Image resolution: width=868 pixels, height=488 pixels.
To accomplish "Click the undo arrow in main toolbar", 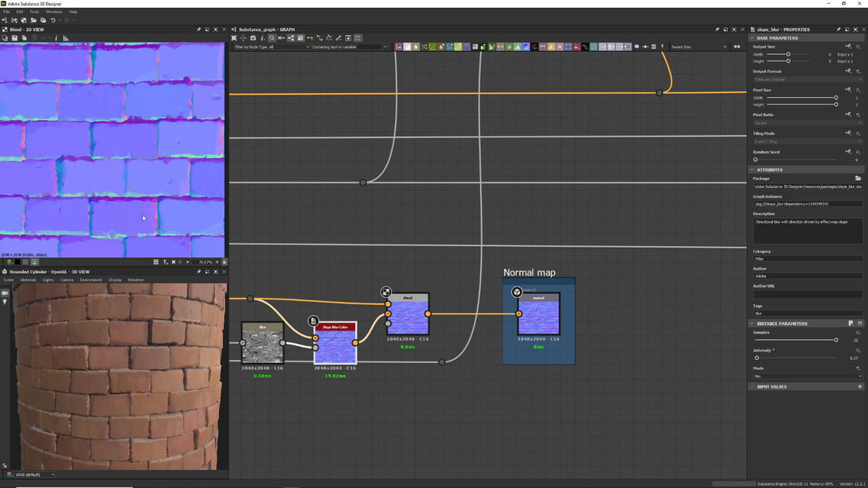I will (x=53, y=20).
